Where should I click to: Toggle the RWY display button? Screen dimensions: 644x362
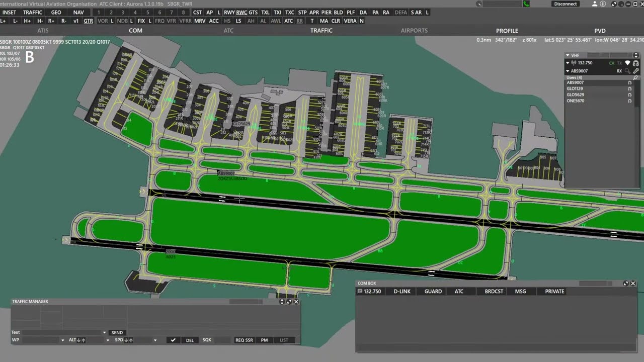point(229,12)
